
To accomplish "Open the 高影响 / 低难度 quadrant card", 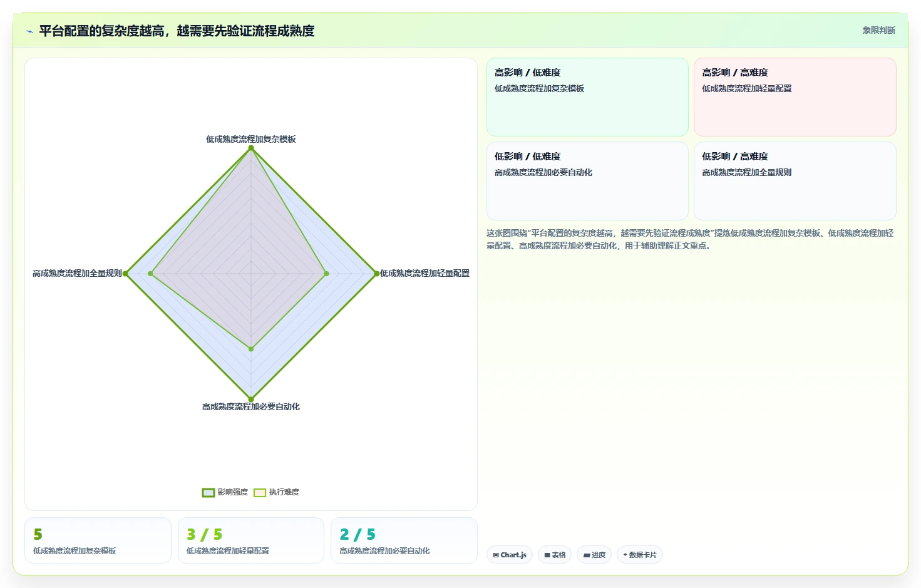I will point(587,97).
